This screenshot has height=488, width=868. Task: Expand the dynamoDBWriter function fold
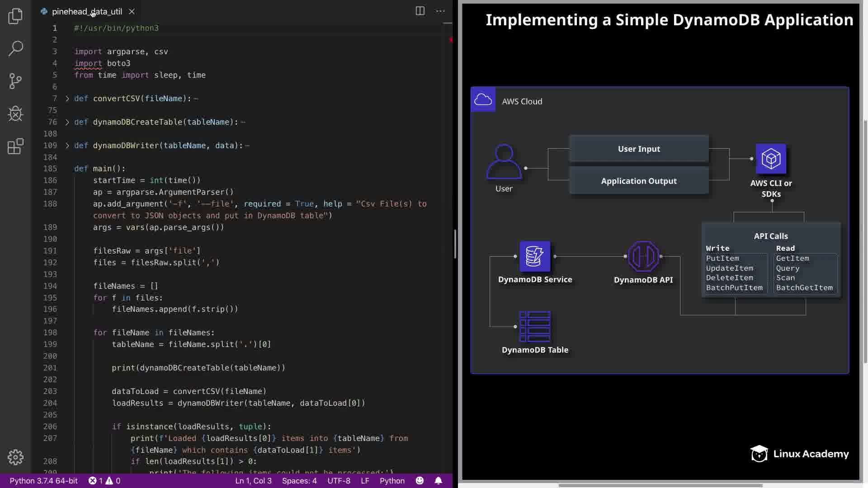(67, 145)
